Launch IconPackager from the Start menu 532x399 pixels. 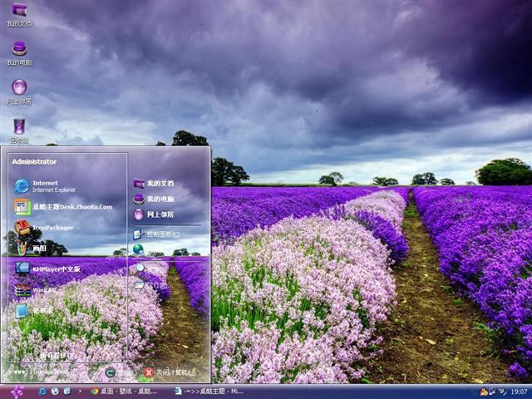point(44,228)
